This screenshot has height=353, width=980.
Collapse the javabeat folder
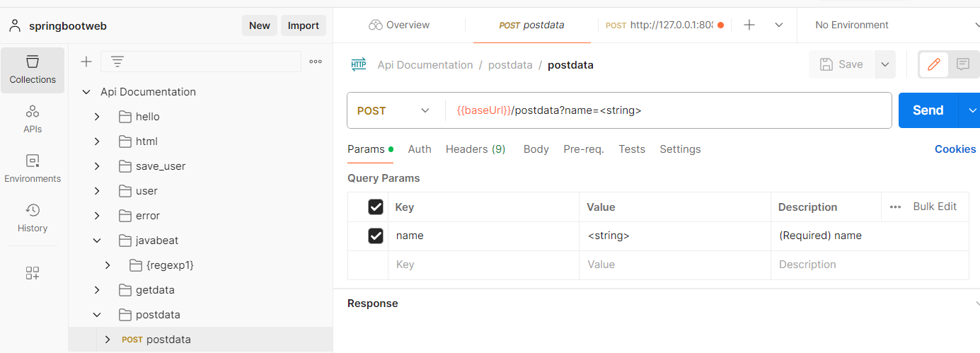tap(98, 241)
